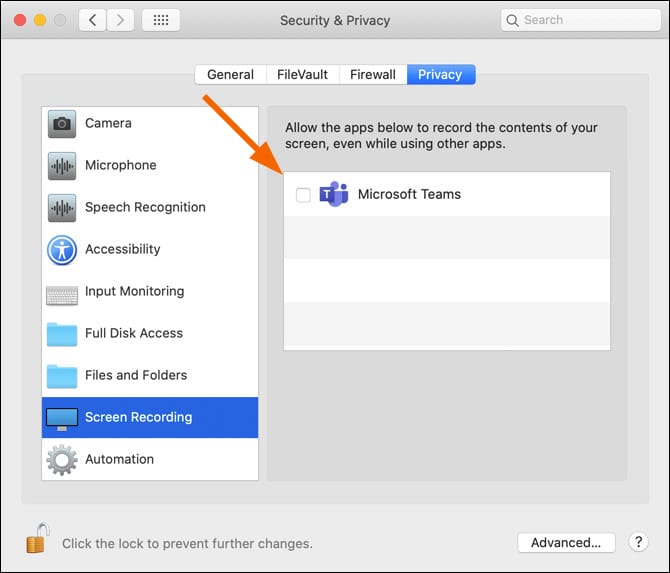Screen dimensions: 670x573
Task: Click the Advanced... button
Action: coord(566,543)
